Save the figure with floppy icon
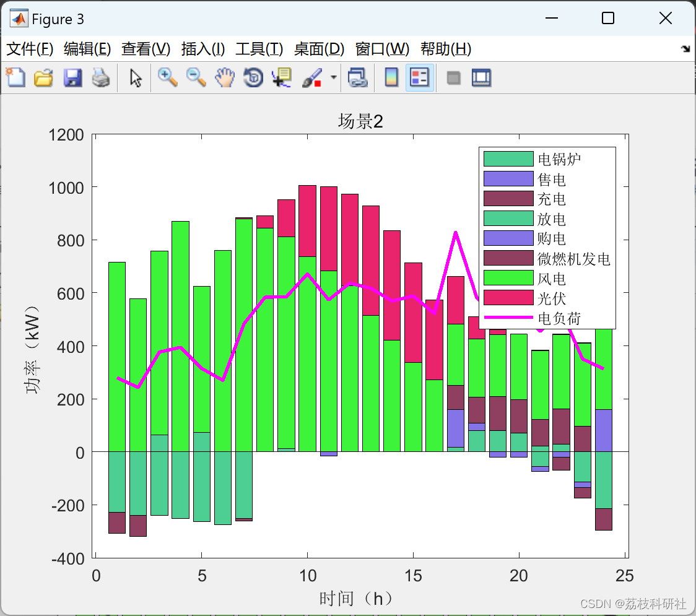Image resolution: width=696 pixels, height=616 pixels. pos(72,77)
